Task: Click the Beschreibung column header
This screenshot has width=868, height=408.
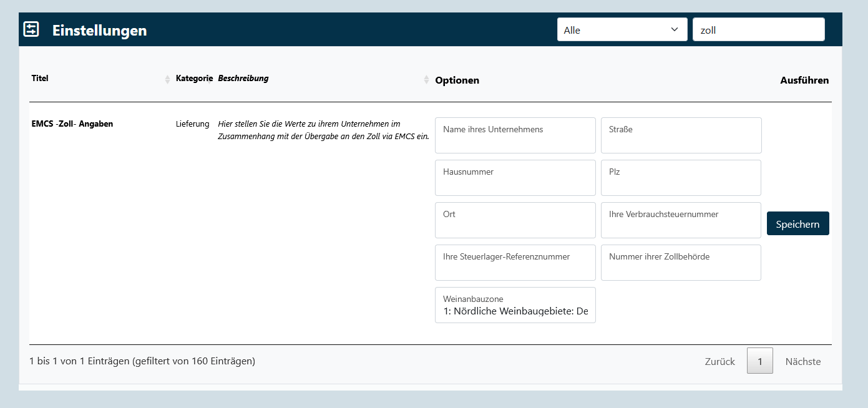Action: coord(243,79)
